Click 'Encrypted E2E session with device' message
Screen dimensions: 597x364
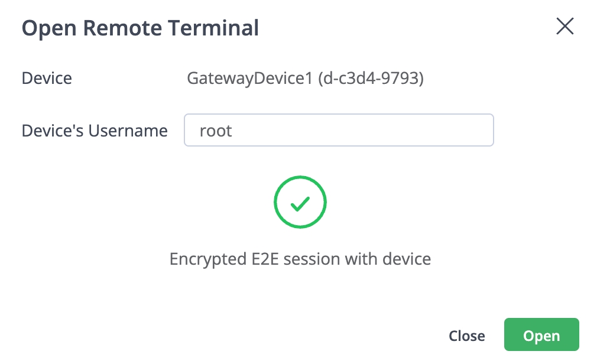(300, 259)
